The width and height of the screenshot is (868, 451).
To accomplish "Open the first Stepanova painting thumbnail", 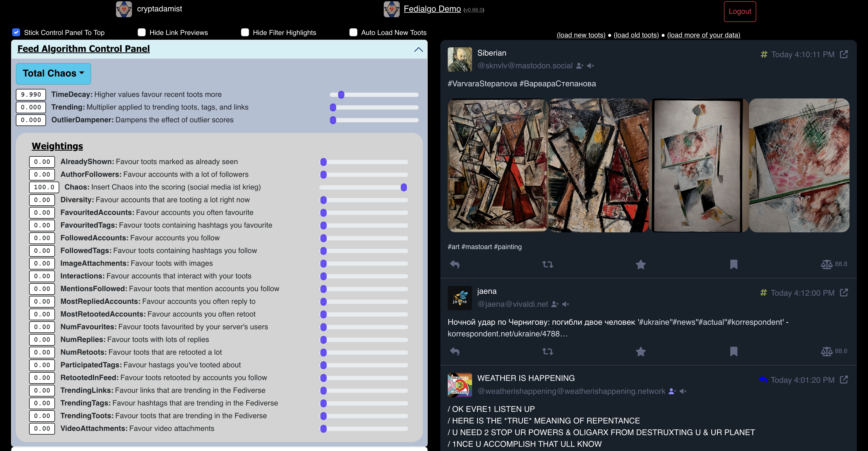I will tap(497, 165).
